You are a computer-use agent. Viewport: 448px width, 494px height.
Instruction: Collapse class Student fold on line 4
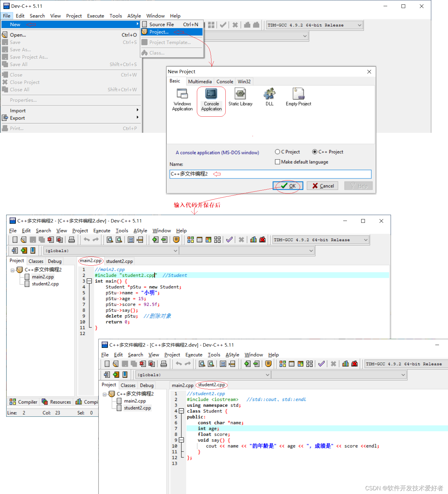181,411
